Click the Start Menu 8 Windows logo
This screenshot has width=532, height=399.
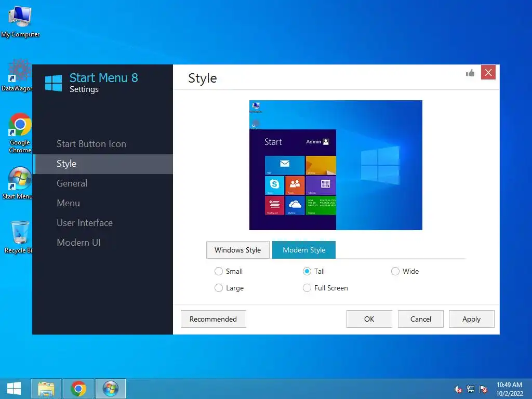click(54, 83)
